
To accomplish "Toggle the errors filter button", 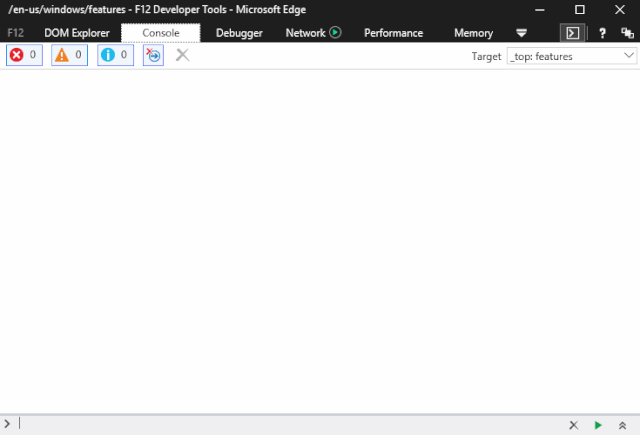I will (24, 55).
